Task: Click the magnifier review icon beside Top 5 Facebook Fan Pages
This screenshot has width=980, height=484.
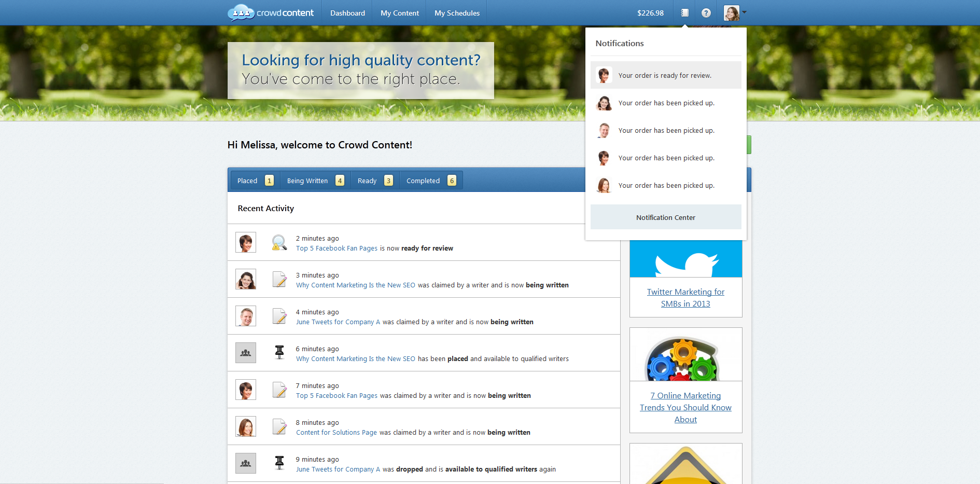Action: tap(279, 242)
